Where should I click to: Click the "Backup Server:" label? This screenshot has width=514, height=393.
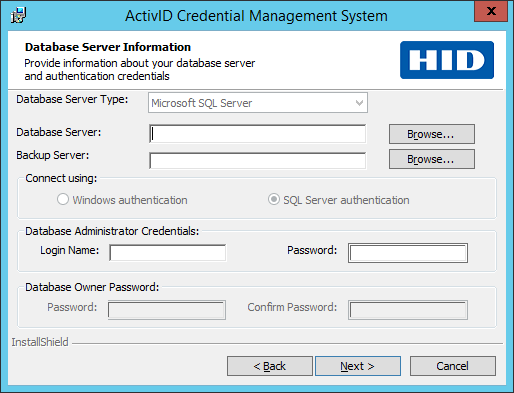point(53,155)
